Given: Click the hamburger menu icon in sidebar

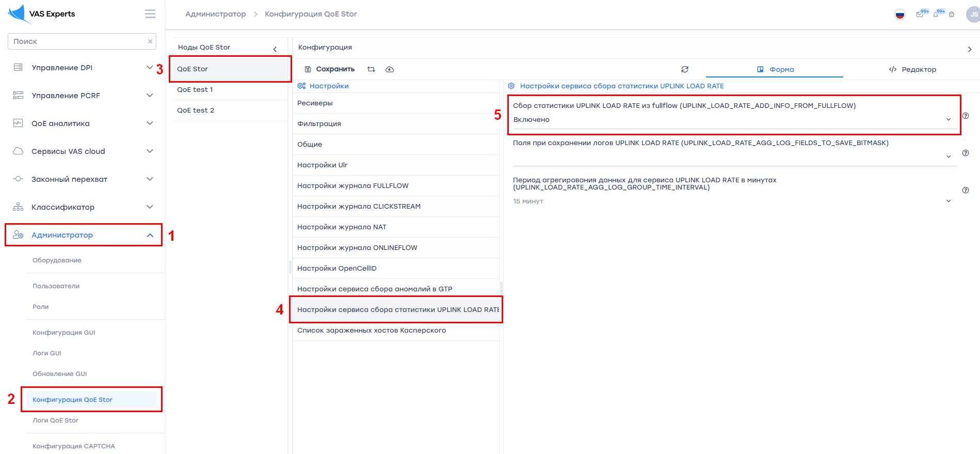Looking at the screenshot, I should pyautogui.click(x=150, y=14).
